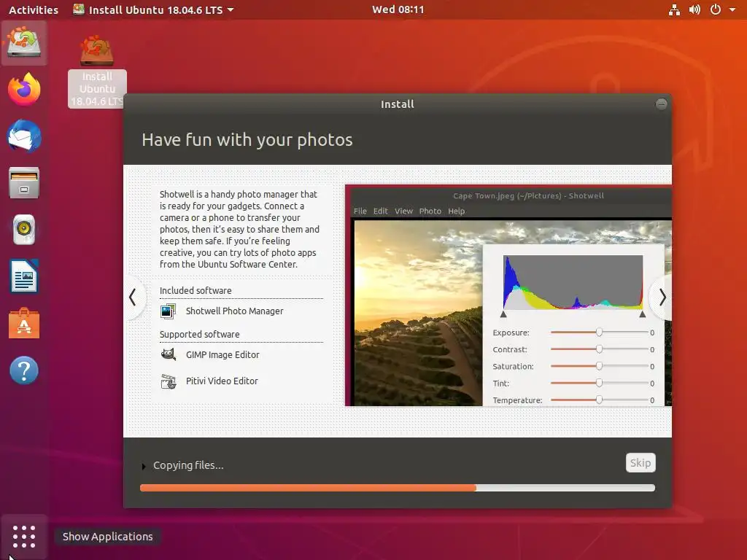Click the 'Included software' heading
Image resolution: width=747 pixels, height=560 pixels.
(196, 290)
